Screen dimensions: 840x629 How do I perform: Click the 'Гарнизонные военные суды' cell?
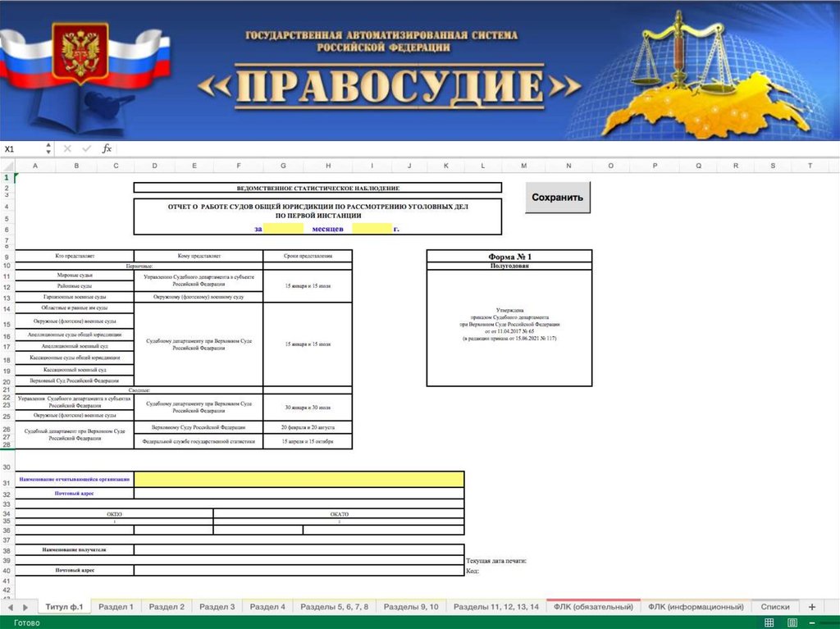(75, 297)
